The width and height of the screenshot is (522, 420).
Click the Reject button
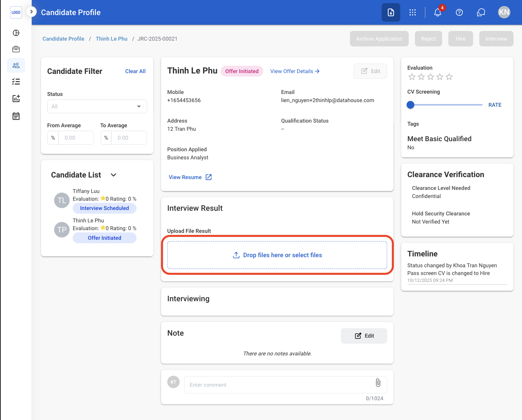click(x=428, y=39)
